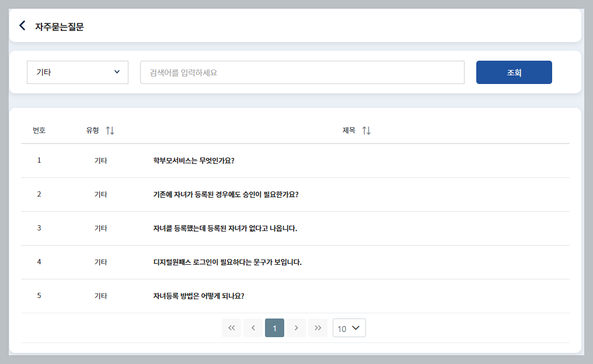Click the 검색어를 입력하세요 search field
This screenshot has width=593, height=364.
tap(302, 72)
